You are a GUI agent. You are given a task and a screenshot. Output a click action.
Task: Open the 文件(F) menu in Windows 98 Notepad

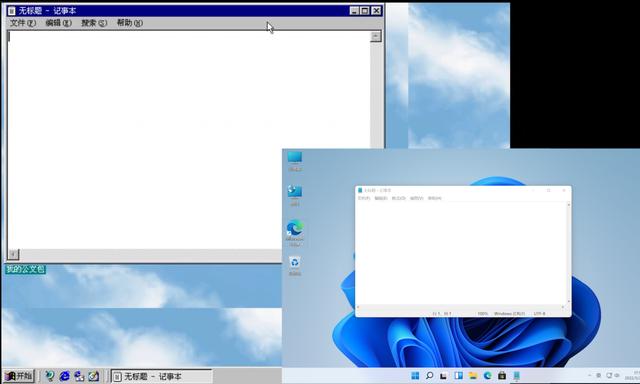point(22,23)
